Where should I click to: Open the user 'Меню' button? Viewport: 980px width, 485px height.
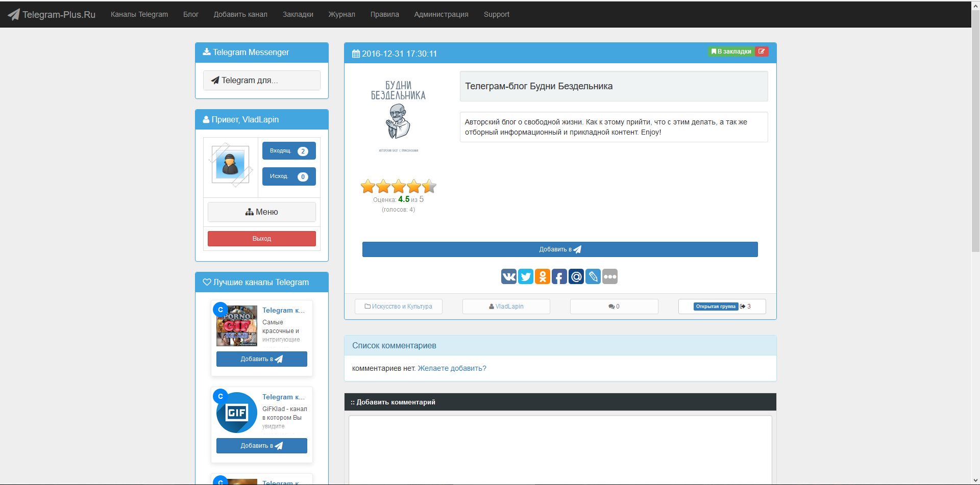pyautogui.click(x=262, y=212)
